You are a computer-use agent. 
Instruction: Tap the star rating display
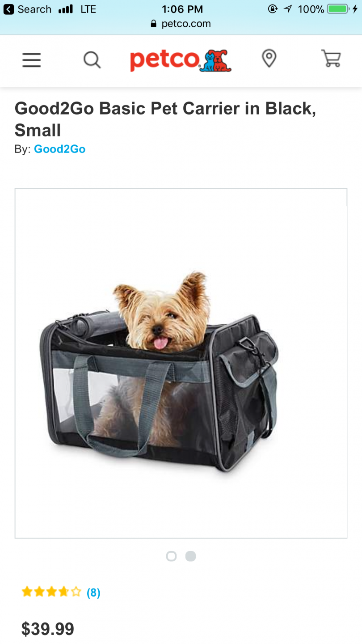coord(51,592)
